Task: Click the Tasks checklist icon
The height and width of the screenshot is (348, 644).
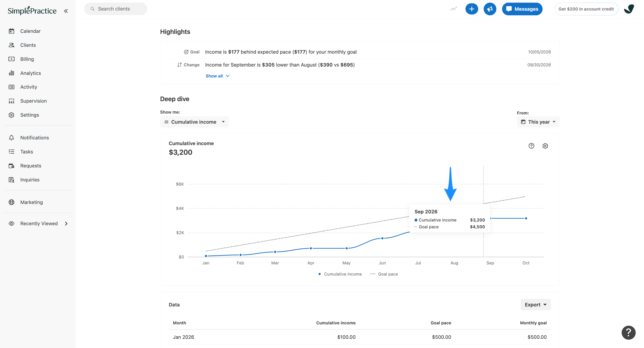Action: pyautogui.click(x=11, y=152)
